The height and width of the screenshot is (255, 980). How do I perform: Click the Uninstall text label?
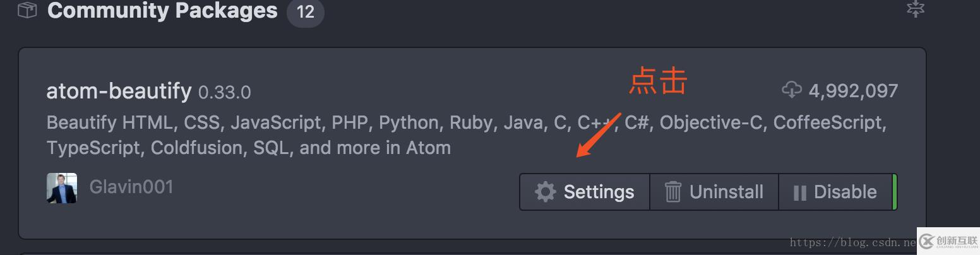(726, 192)
